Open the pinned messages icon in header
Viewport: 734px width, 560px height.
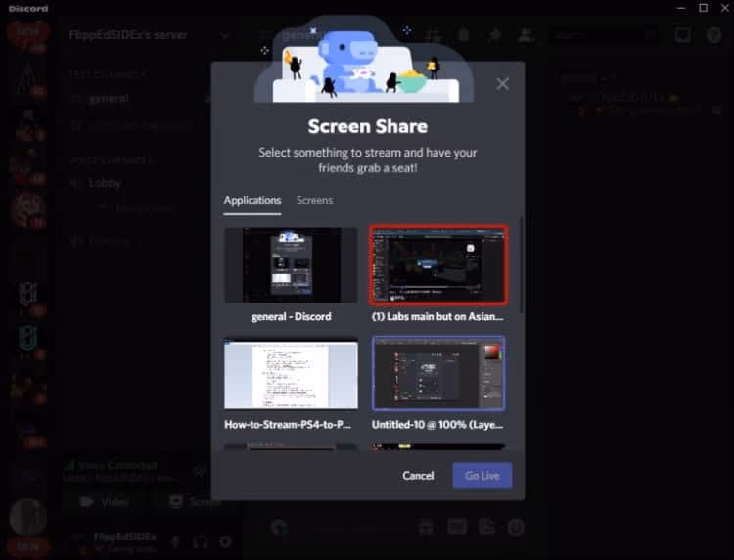(x=494, y=35)
